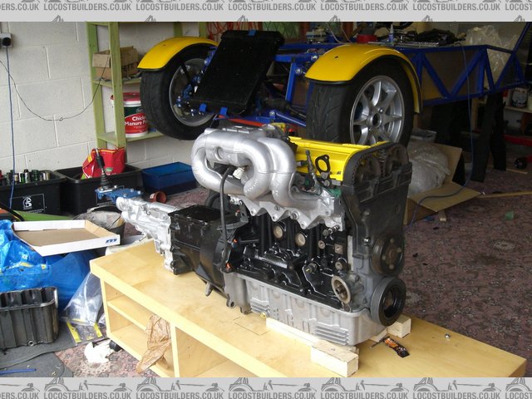532x399 pixels.
Task: Click the yellow cam cover on the engine
Action: [x=324, y=155]
